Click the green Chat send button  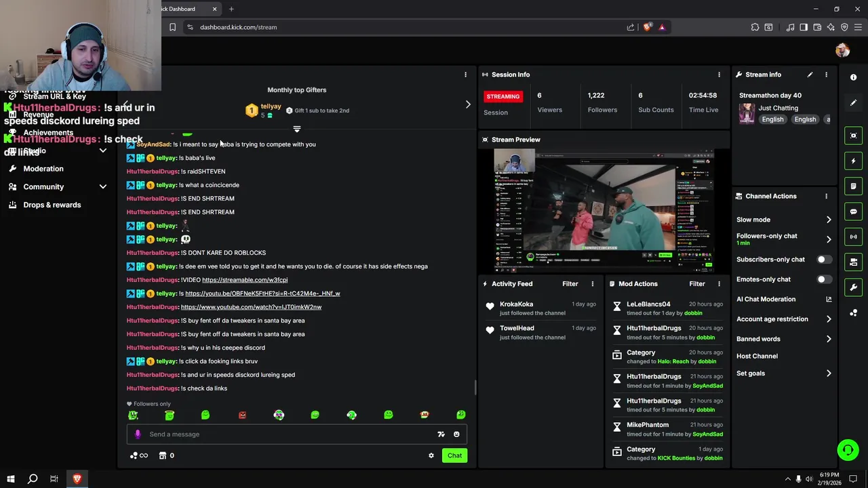tap(454, 455)
